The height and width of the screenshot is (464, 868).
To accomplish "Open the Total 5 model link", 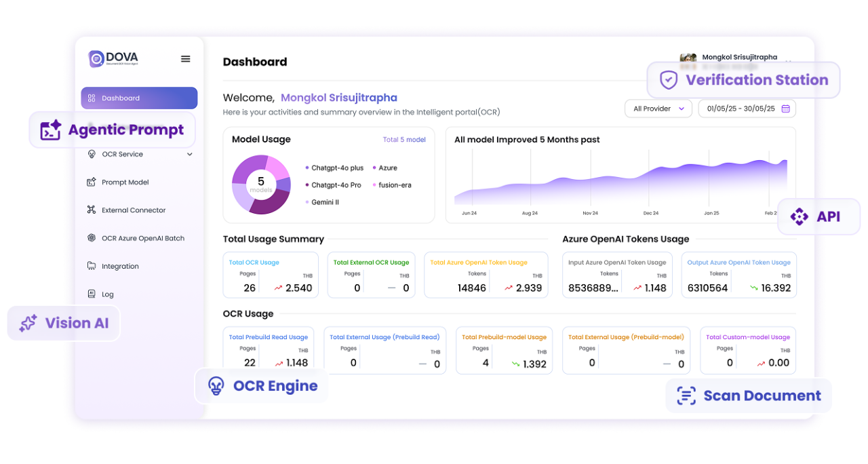I will click(x=404, y=139).
